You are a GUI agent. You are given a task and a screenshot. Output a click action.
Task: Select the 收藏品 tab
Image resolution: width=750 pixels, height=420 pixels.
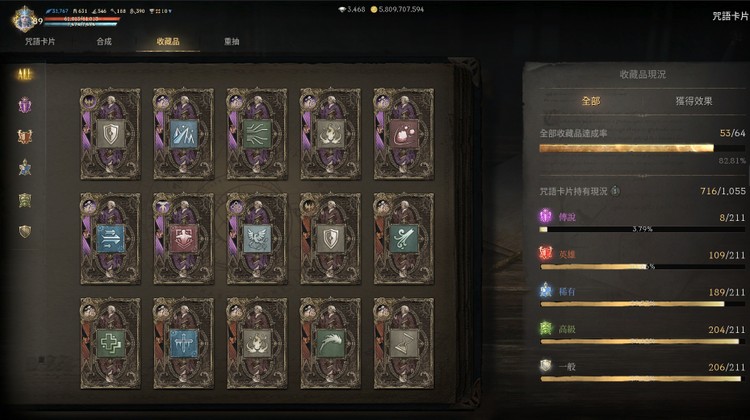click(x=168, y=42)
